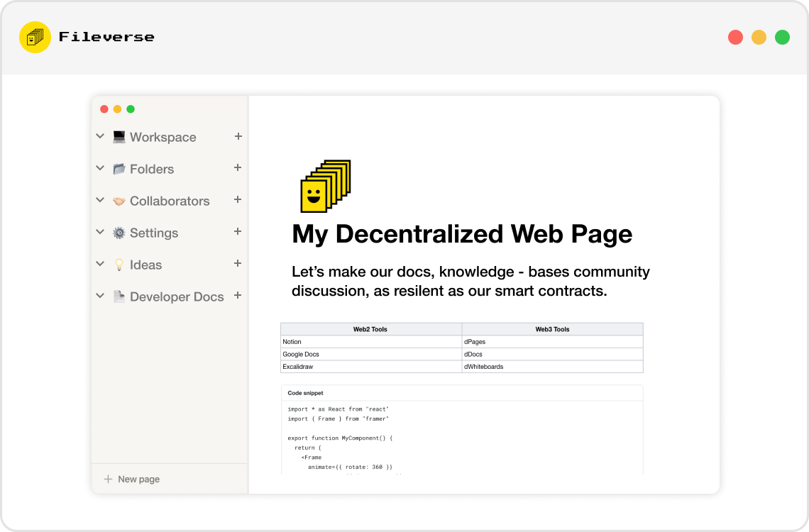Toggle the green dot in the inner window
This screenshot has height=532, width=809.
point(130,109)
